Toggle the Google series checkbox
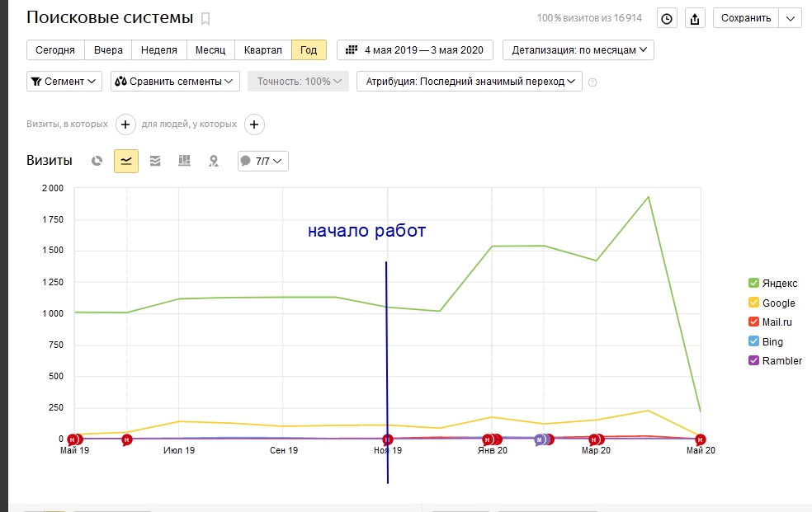 (x=753, y=303)
